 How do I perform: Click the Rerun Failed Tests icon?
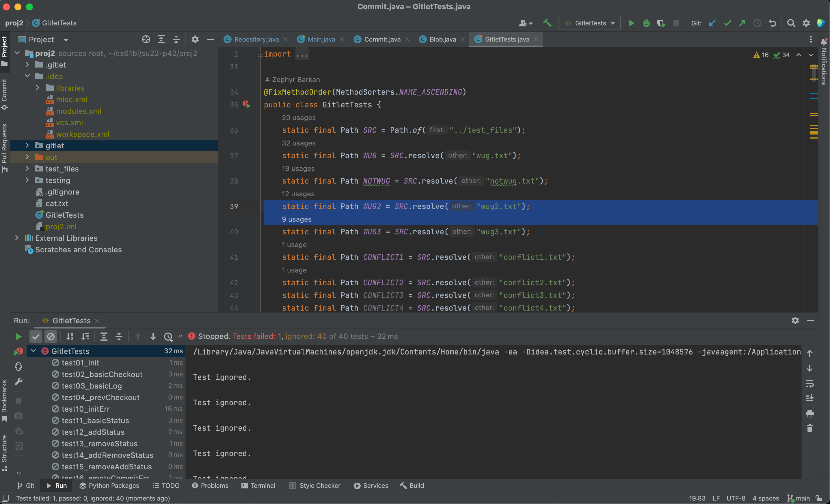tap(18, 352)
